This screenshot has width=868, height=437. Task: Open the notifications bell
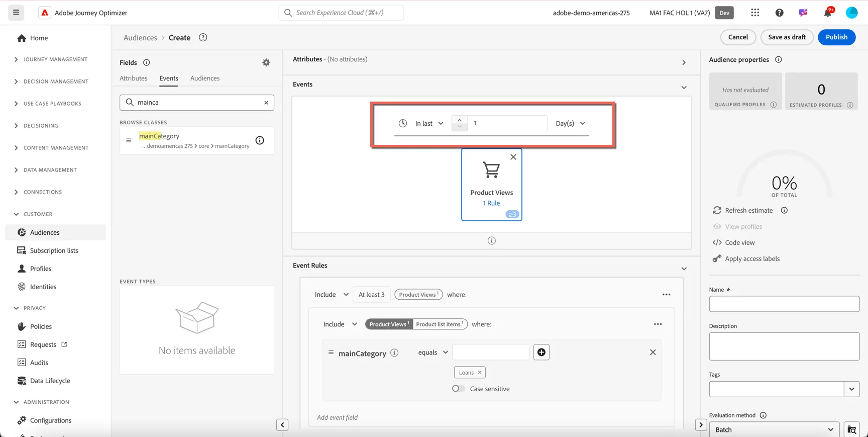coord(828,13)
